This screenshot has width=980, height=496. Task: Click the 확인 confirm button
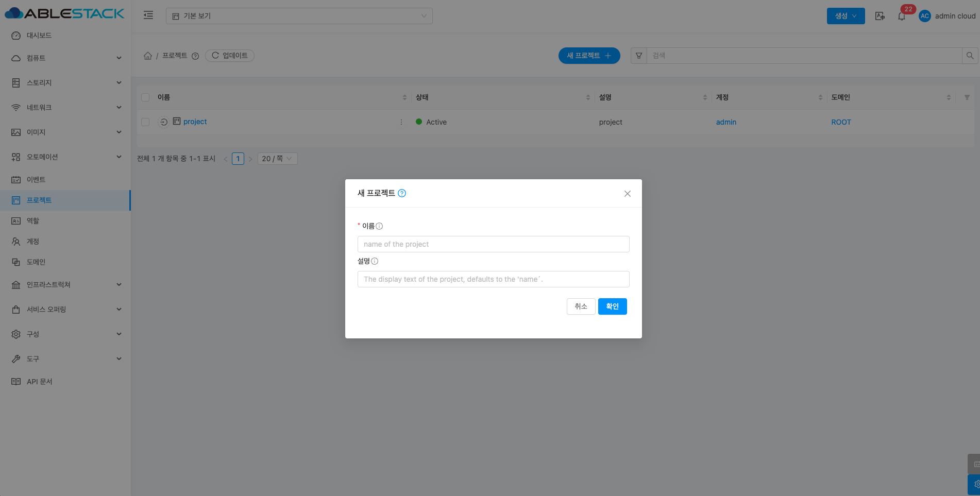[x=613, y=306]
